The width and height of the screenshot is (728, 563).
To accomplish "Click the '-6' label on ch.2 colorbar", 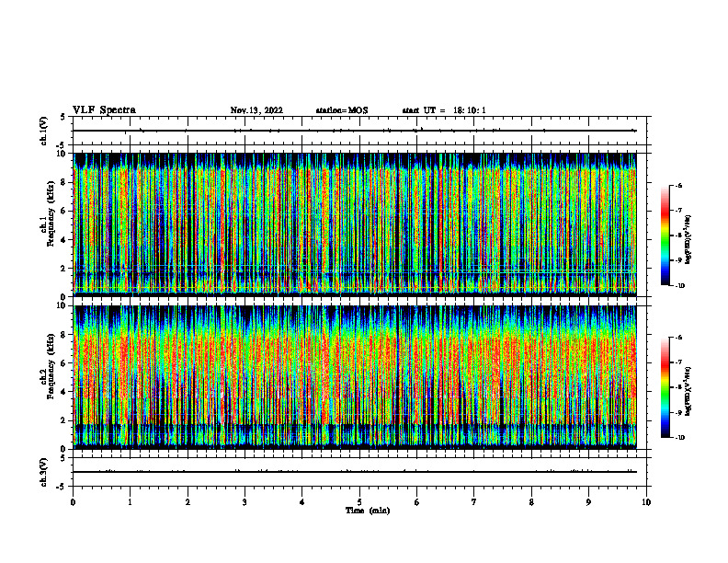I will point(678,338).
